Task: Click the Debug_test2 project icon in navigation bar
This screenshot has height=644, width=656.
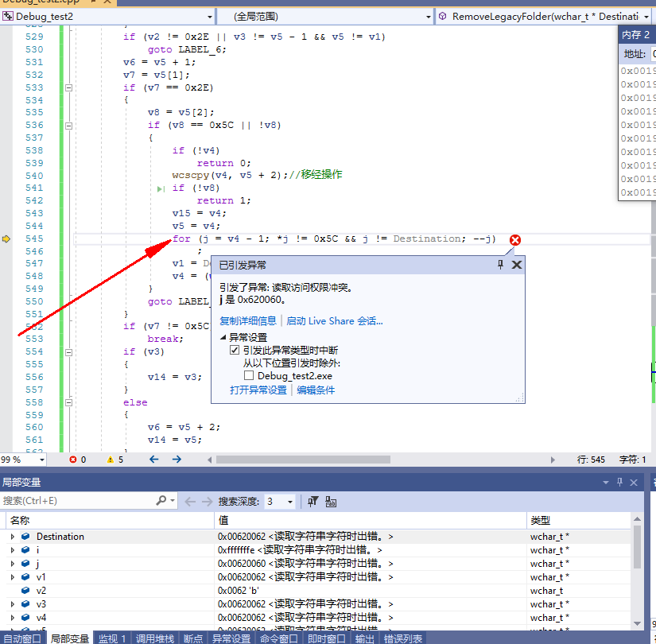Action: pyautogui.click(x=7, y=17)
